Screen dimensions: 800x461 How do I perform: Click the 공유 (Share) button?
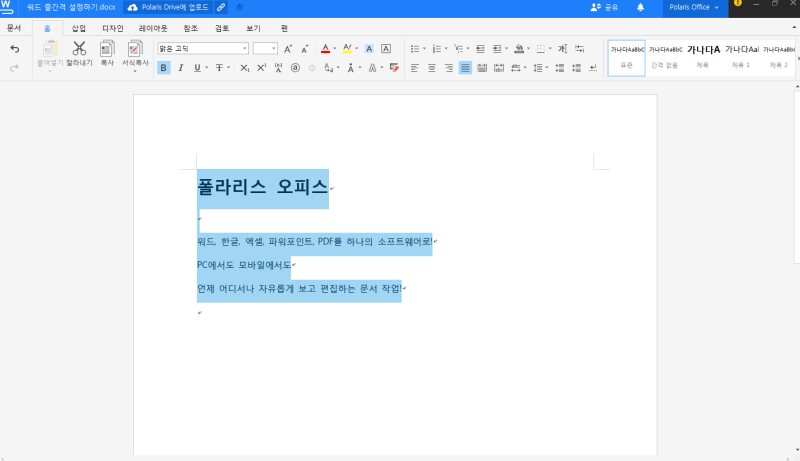pyautogui.click(x=604, y=7)
